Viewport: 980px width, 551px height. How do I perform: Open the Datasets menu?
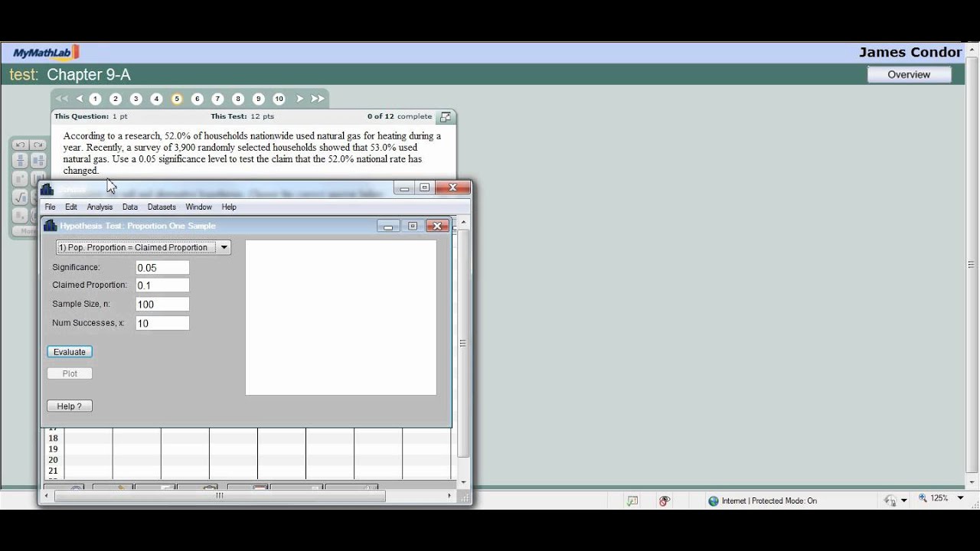click(x=162, y=207)
